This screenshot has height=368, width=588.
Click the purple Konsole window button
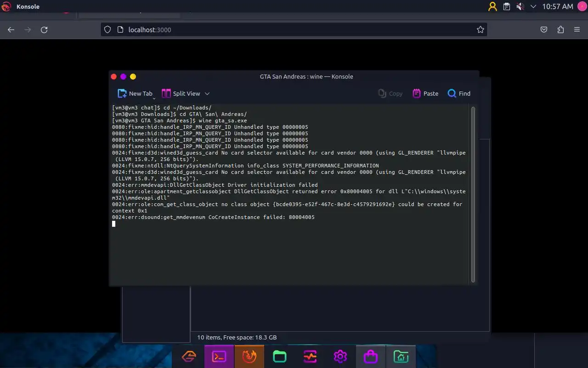coord(123,76)
